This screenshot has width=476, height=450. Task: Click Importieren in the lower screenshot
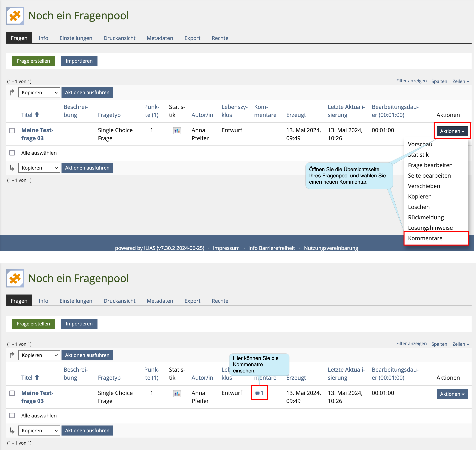(79, 324)
